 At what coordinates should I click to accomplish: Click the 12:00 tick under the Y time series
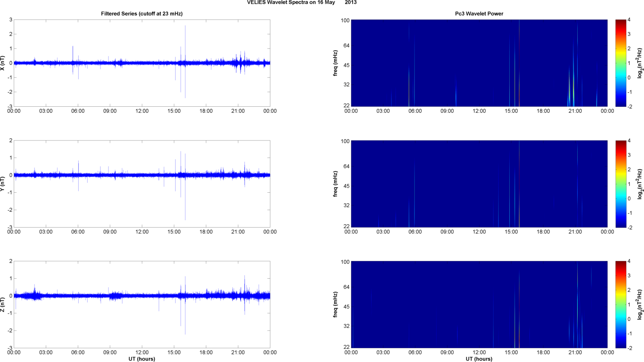[x=142, y=232]
